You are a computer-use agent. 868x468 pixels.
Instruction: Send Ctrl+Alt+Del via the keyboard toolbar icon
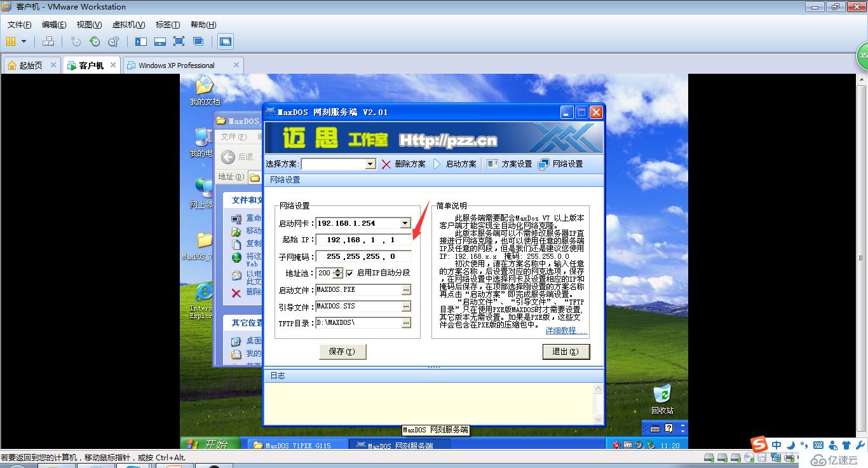click(48, 41)
